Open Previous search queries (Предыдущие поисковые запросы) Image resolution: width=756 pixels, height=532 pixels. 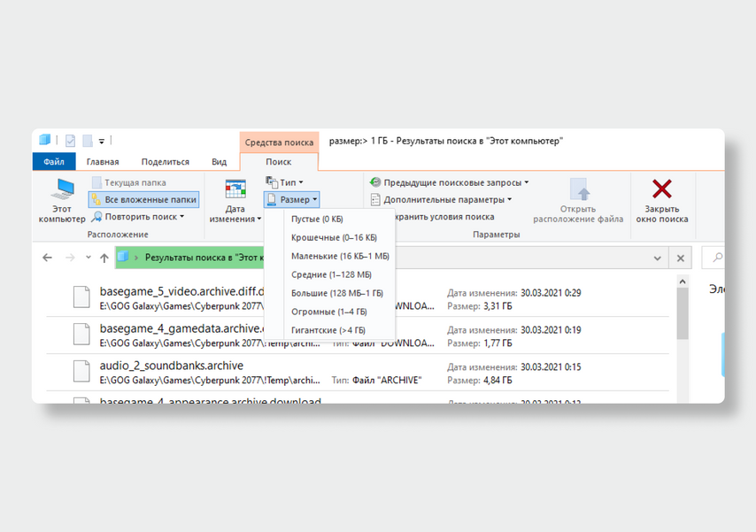coord(450,183)
